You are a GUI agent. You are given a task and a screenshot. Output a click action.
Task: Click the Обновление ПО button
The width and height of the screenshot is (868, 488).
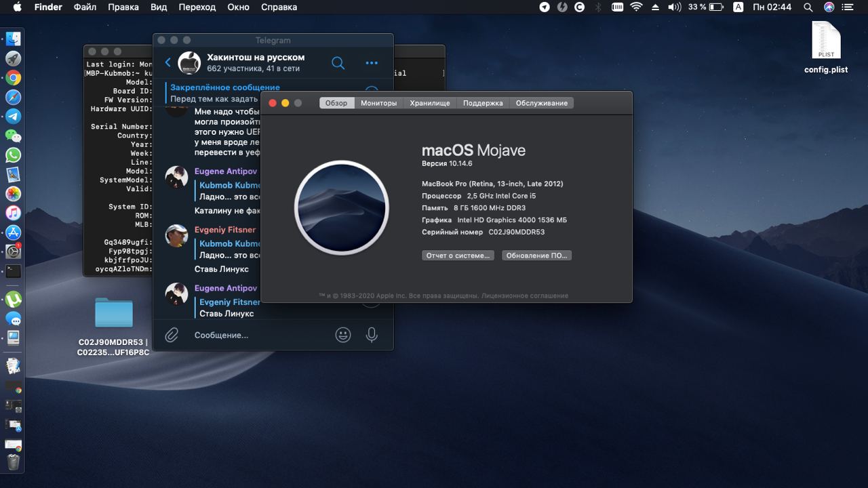click(x=536, y=256)
